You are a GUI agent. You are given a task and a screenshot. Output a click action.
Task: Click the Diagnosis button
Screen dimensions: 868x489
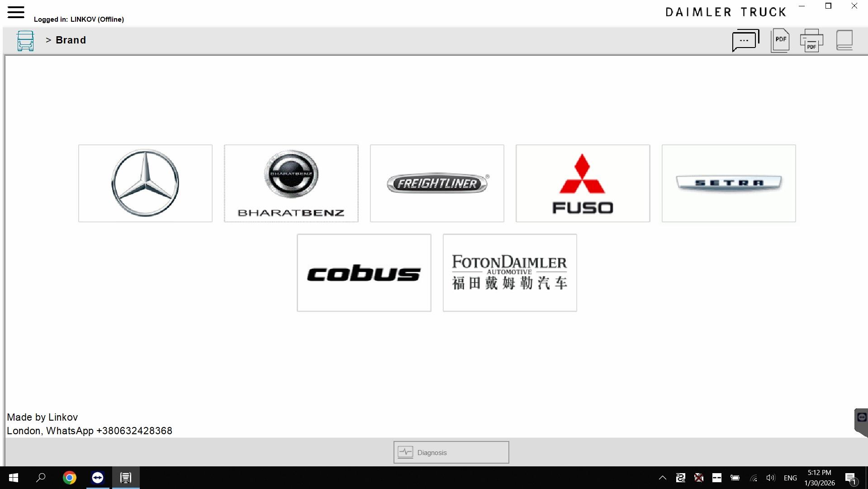pyautogui.click(x=451, y=452)
